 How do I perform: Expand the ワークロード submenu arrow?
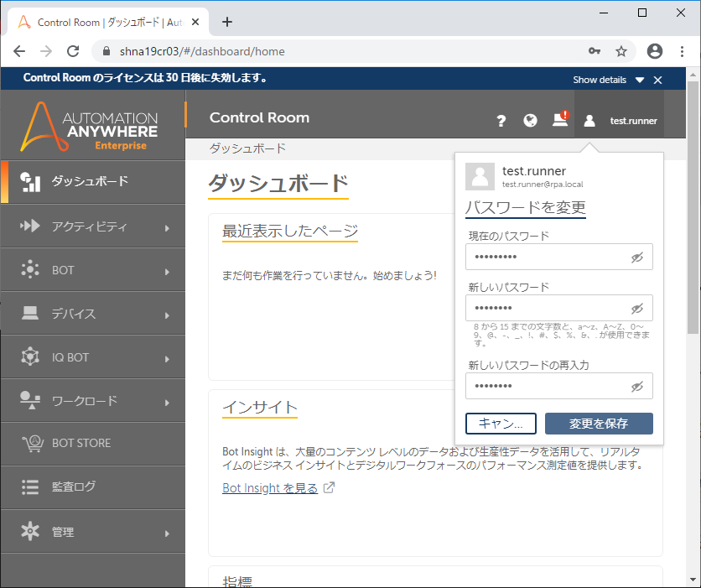(x=167, y=403)
